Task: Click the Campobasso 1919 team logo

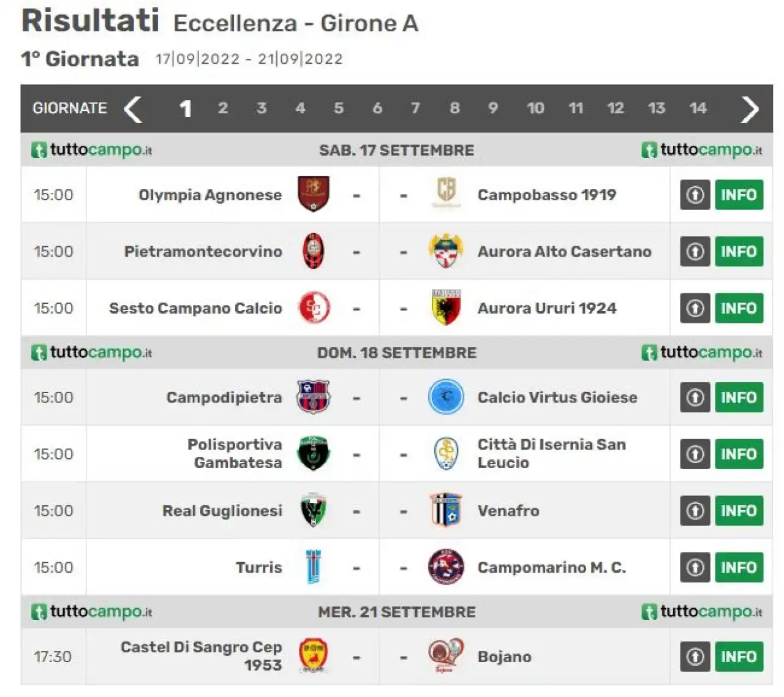Action: 446,192
